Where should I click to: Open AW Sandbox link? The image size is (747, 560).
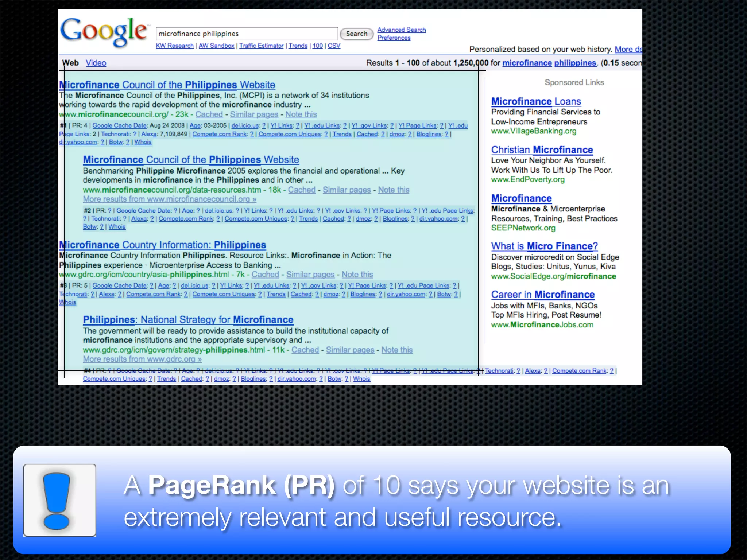216,46
